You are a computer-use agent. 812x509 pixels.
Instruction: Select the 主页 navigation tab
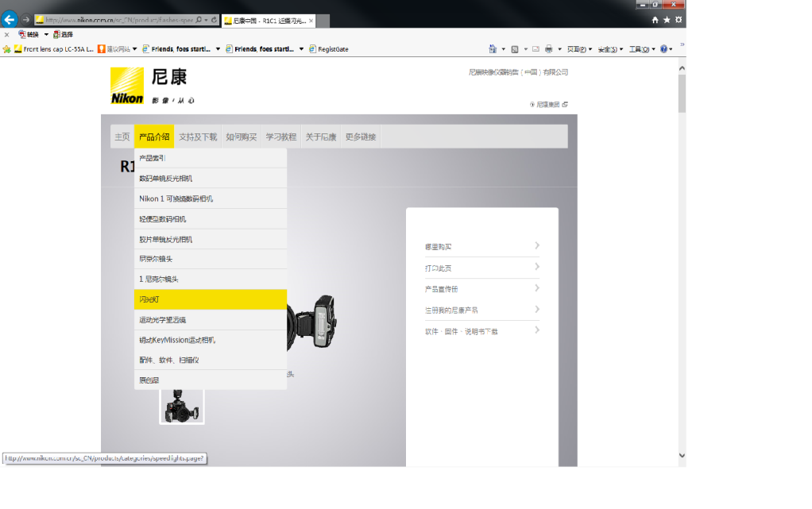[x=122, y=137]
